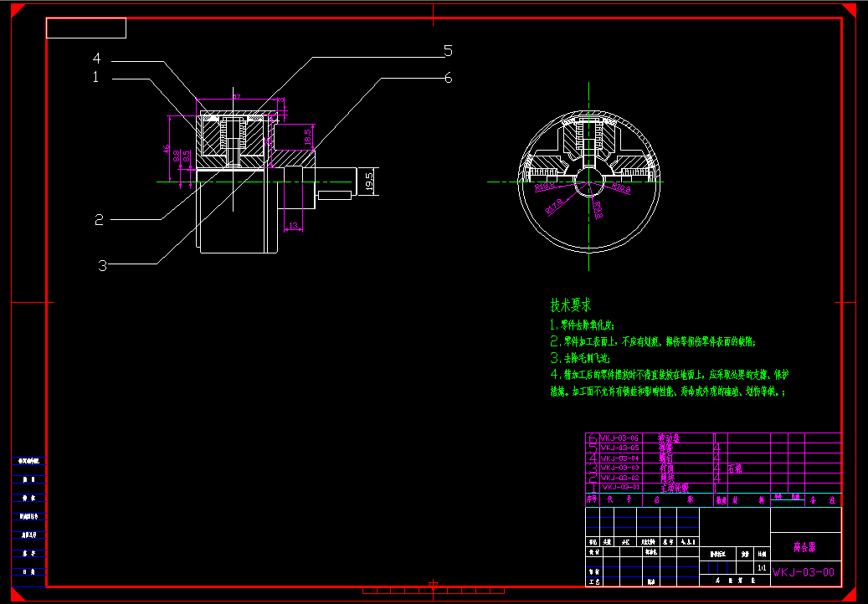Click technical requirement line 1 text

[x=582, y=325]
